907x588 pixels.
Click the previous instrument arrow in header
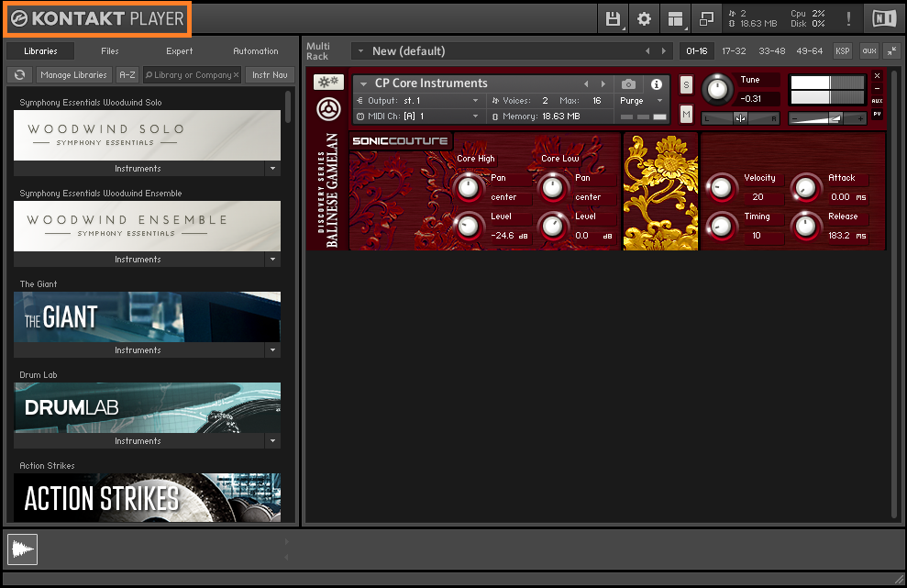point(586,83)
